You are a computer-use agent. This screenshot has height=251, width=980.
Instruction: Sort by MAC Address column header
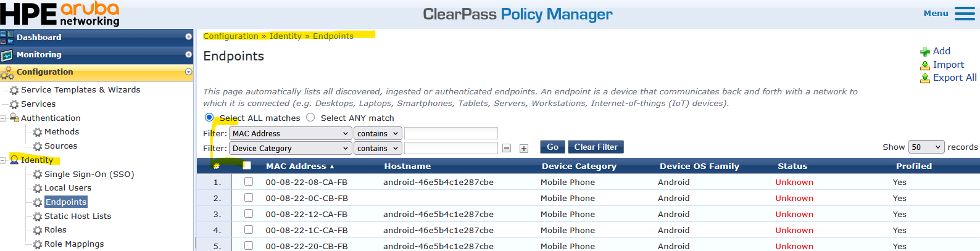coord(299,166)
